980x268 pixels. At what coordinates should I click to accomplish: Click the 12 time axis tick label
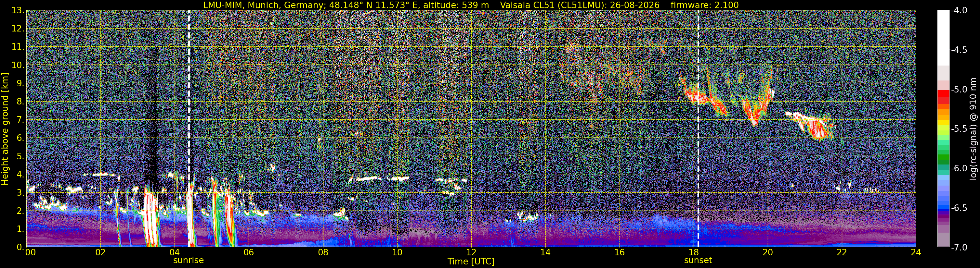click(x=471, y=252)
